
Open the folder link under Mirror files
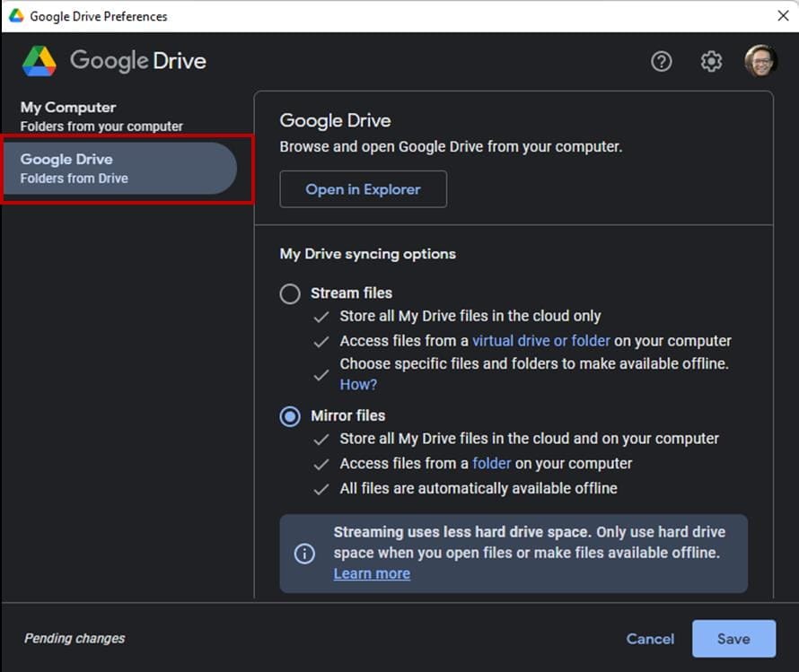click(x=492, y=464)
